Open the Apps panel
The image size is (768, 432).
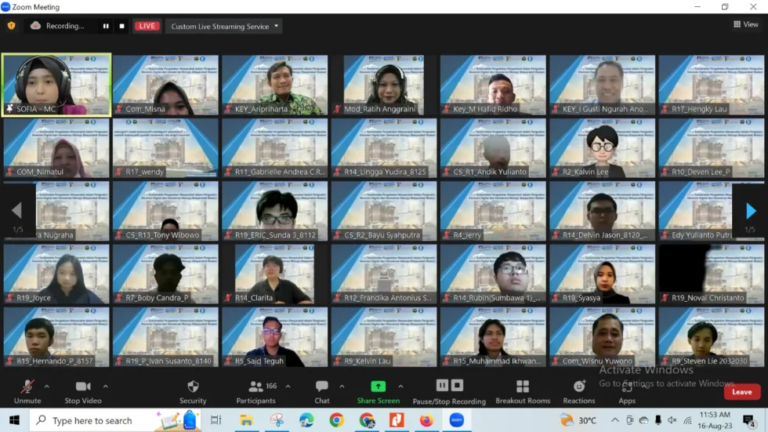pyautogui.click(x=627, y=389)
